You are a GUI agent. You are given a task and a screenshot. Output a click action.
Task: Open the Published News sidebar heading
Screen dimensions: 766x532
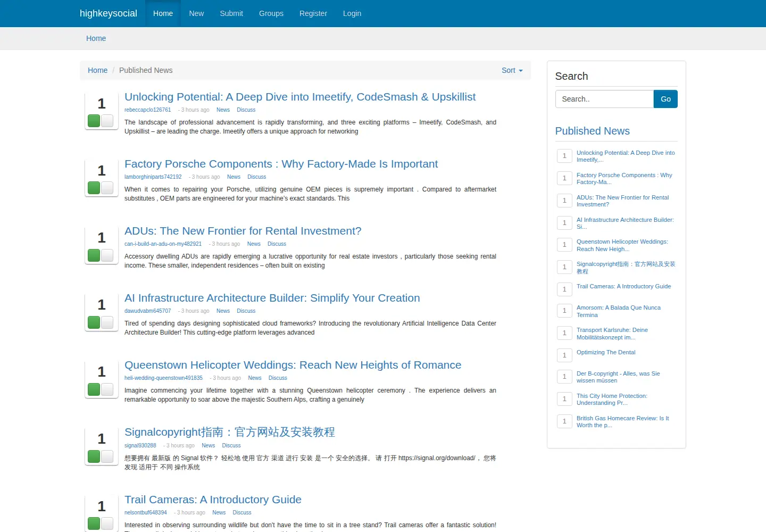coord(593,131)
